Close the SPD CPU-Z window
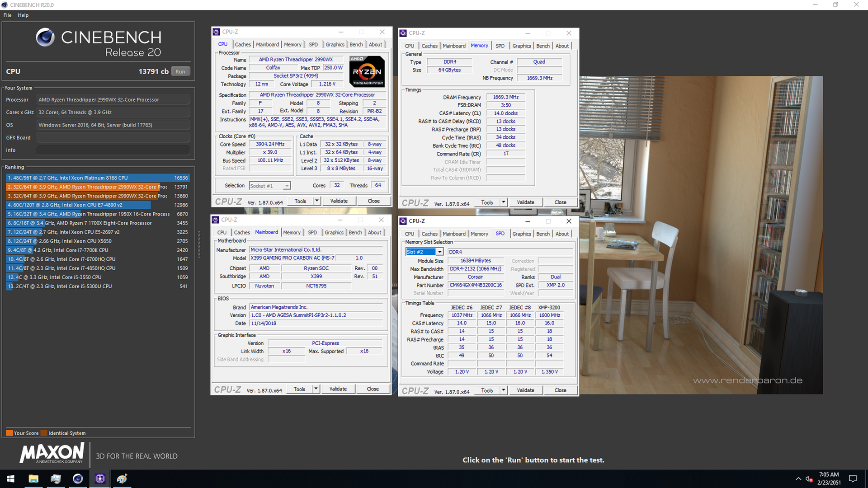868x488 pixels. point(569,221)
